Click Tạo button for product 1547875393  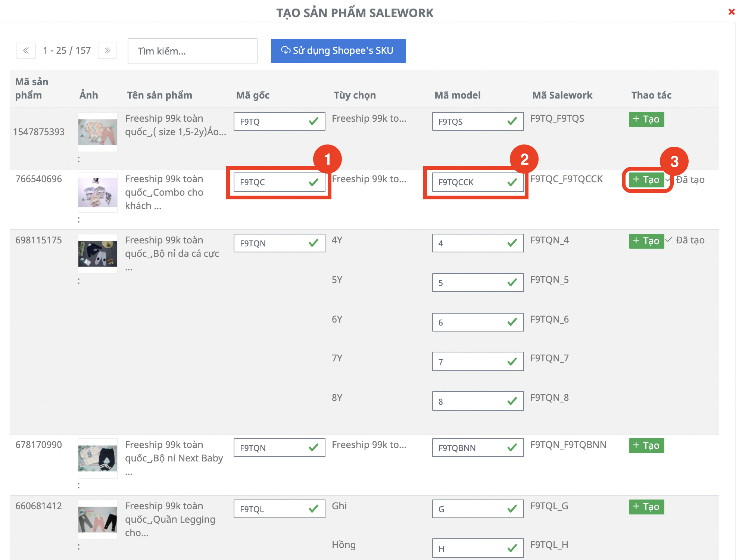(x=646, y=119)
